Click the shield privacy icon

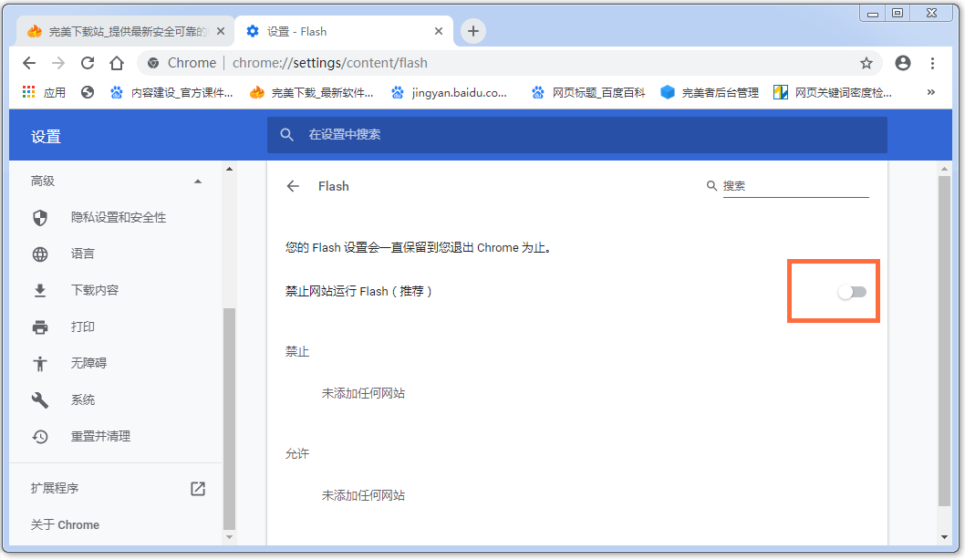[40, 218]
